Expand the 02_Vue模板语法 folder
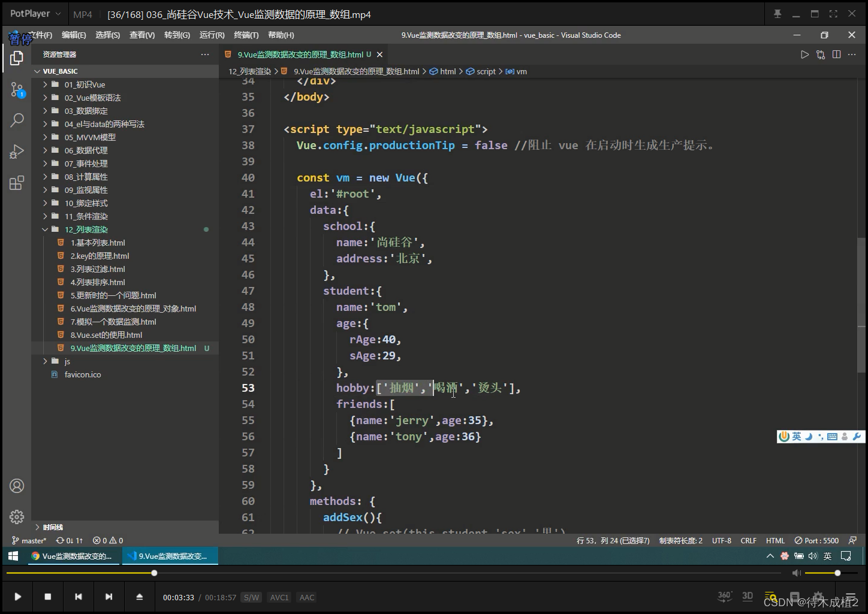Screen dimensions: 868x614 [x=125, y=98]
